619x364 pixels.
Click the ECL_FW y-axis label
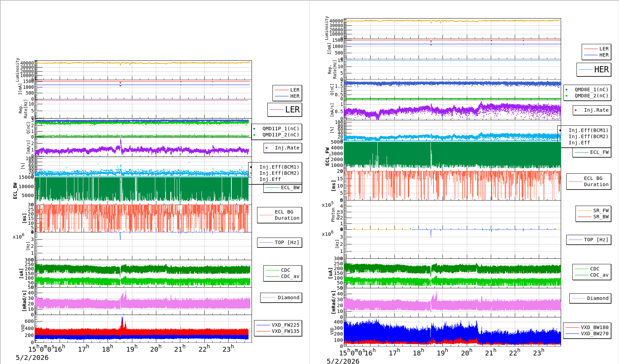tap(327, 157)
